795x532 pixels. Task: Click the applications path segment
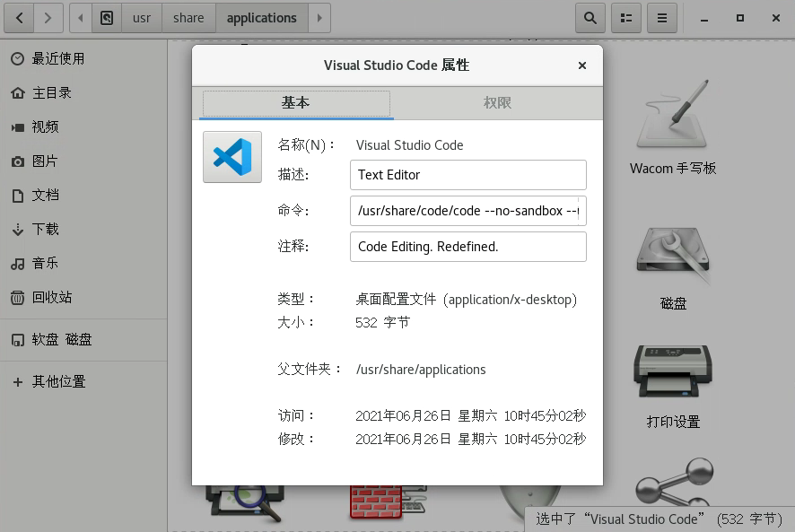pyautogui.click(x=262, y=18)
